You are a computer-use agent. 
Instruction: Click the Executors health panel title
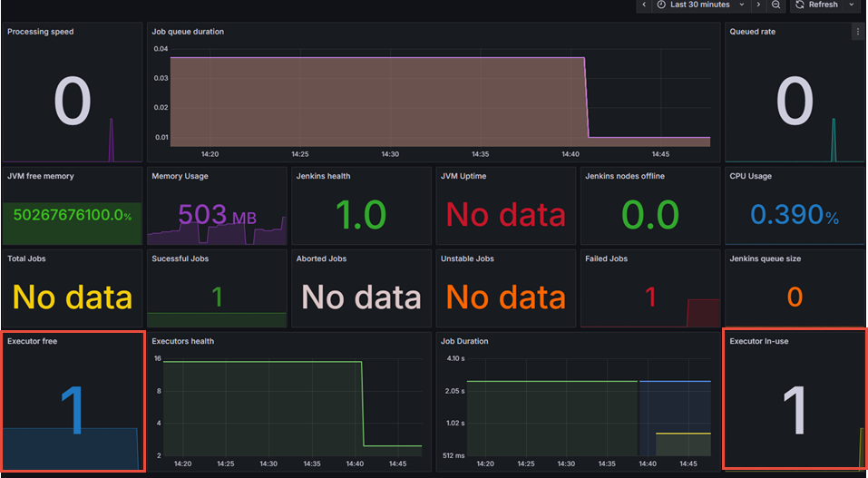pyautogui.click(x=183, y=342)
